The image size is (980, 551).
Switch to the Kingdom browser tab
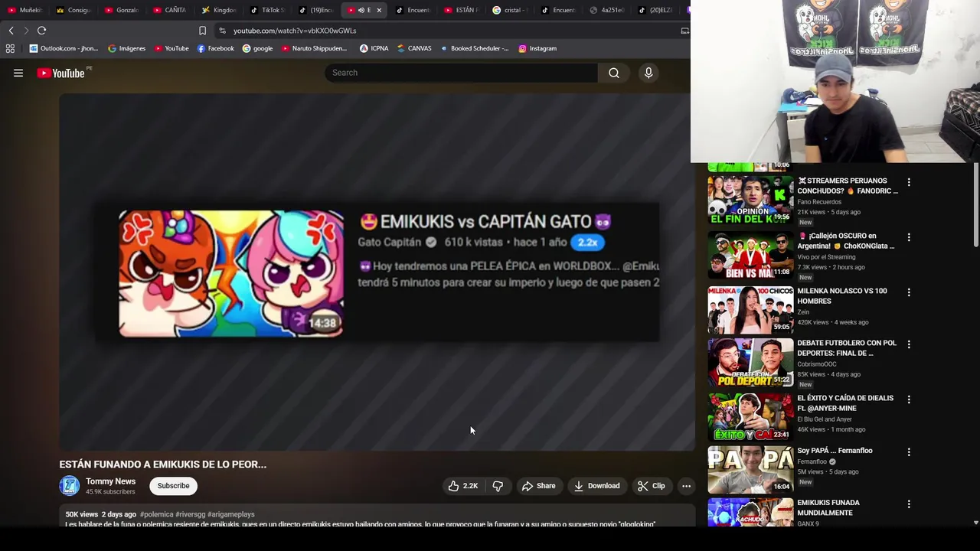(219, 10)
